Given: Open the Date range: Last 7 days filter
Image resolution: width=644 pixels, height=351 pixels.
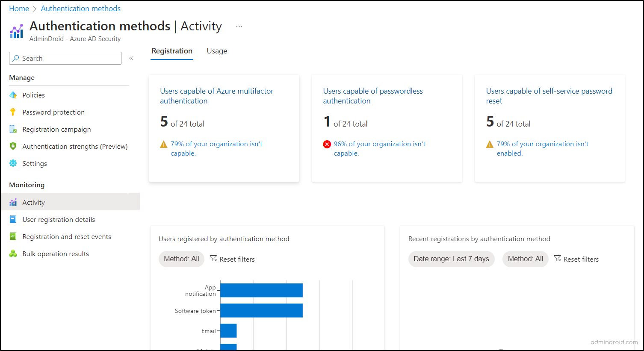Looking at the screenshot, I should 451,259.
